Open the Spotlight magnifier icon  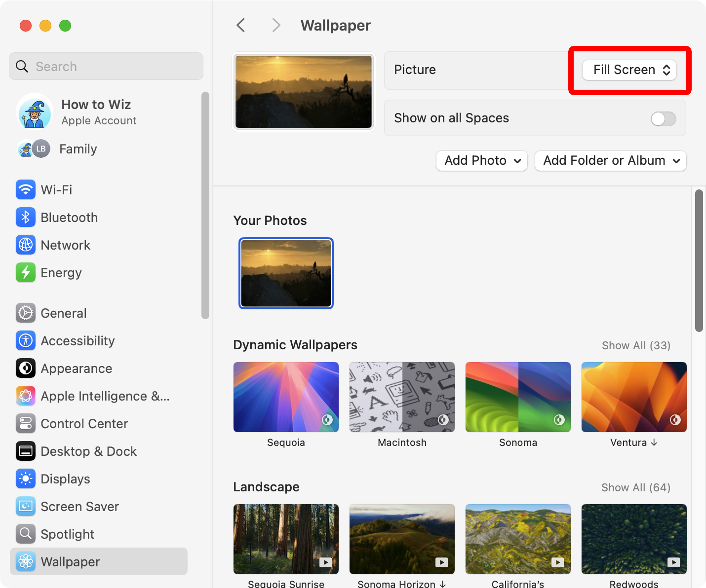(x=26, y=534)
